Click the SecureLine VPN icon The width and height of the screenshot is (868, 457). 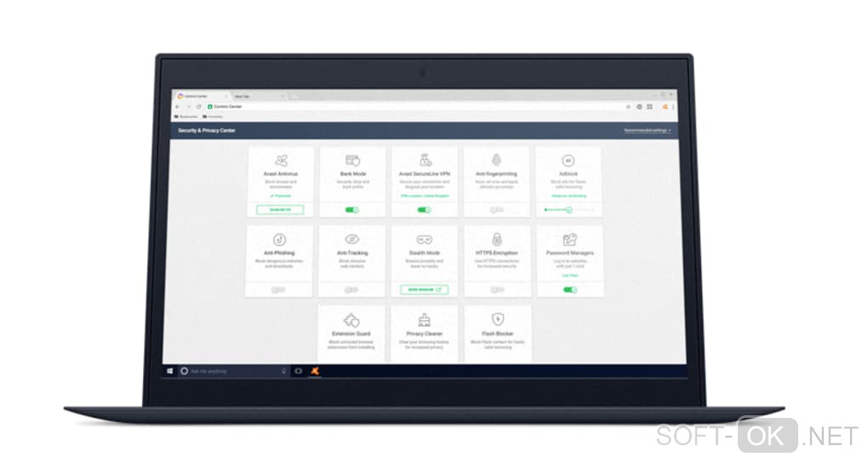point(425,160)
